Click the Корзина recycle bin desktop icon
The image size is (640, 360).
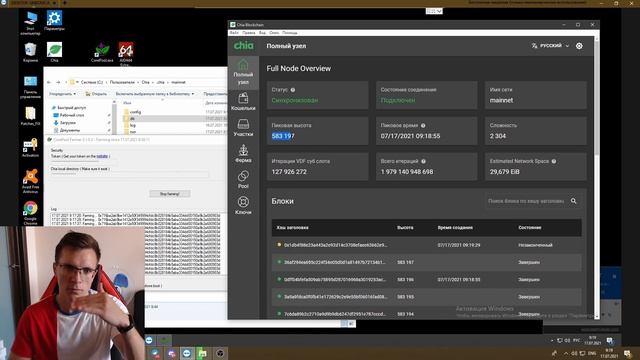coord(30,52)
